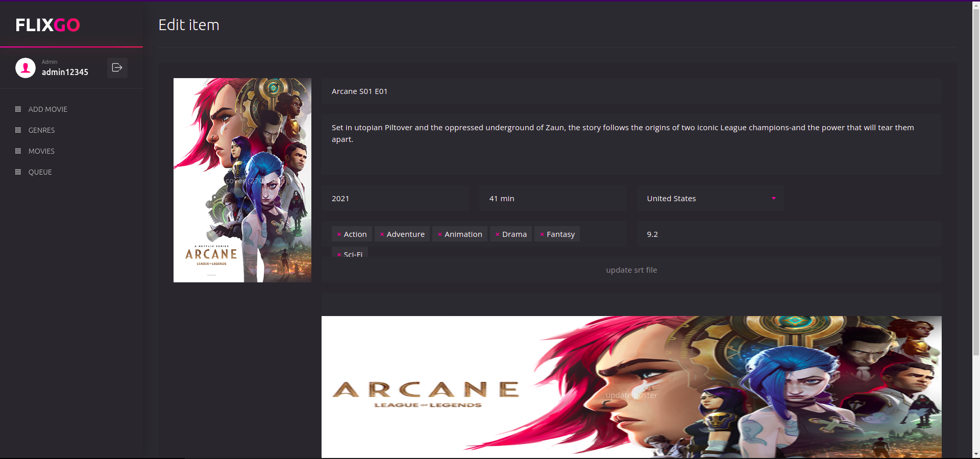Click the title field Arcane S01 E01
The height and width of the screenshot is (459, 980).
point(631,91)
